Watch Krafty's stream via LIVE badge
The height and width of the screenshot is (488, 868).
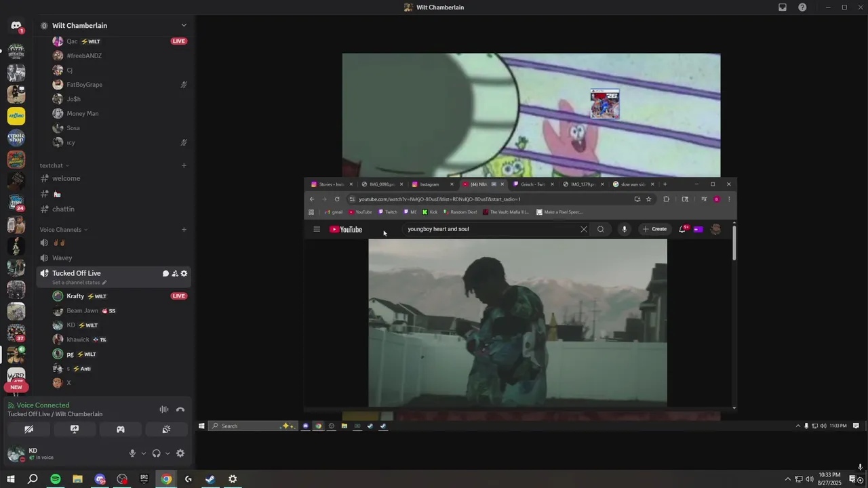pos(179,296)
